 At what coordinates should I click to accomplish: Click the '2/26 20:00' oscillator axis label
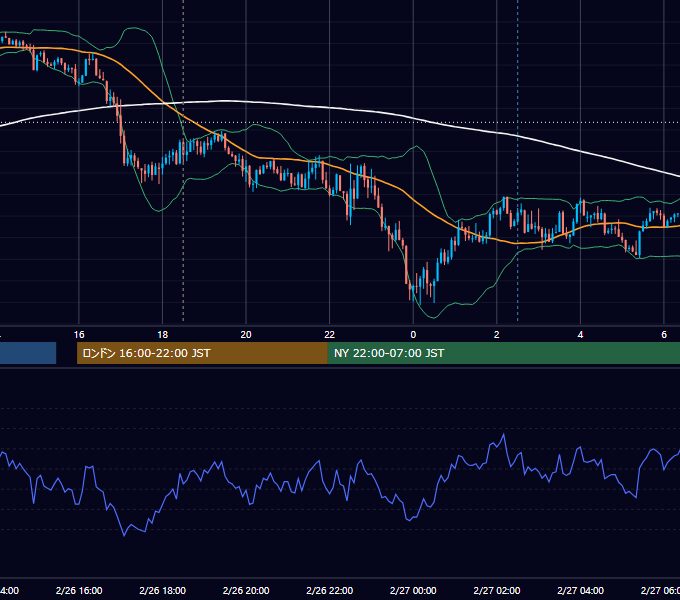coord(246,590)
